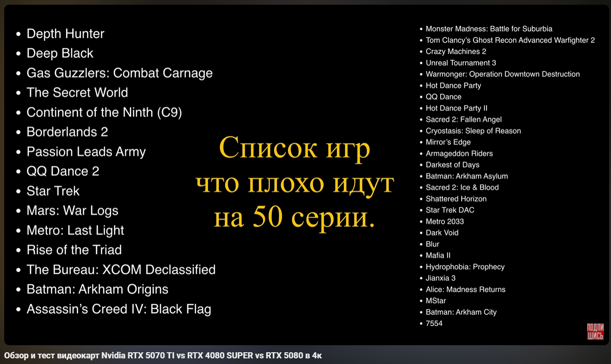Image resolution: width=611 pixels, height=364 pixels.
Task: Select 'Alice: Madness Returns' entry
Action: [465, 289]
